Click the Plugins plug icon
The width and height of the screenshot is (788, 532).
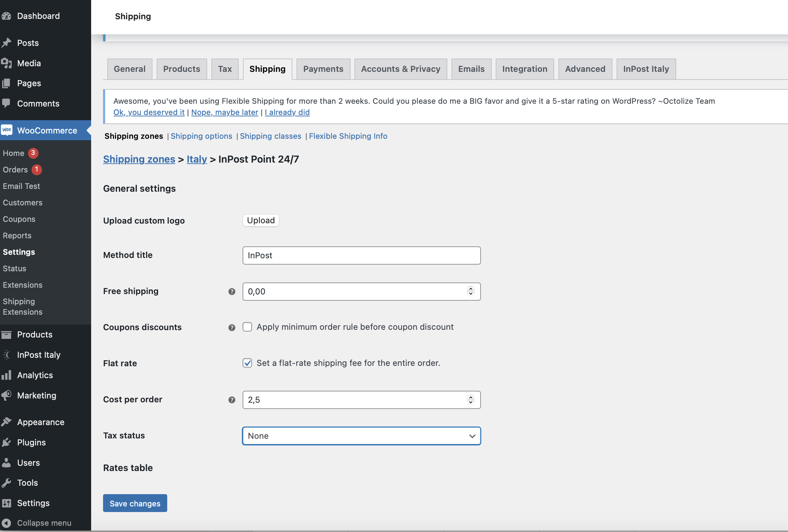6,442
